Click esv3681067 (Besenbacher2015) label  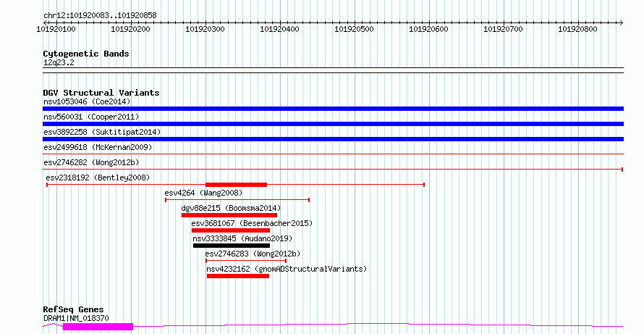tap(252, 223)
